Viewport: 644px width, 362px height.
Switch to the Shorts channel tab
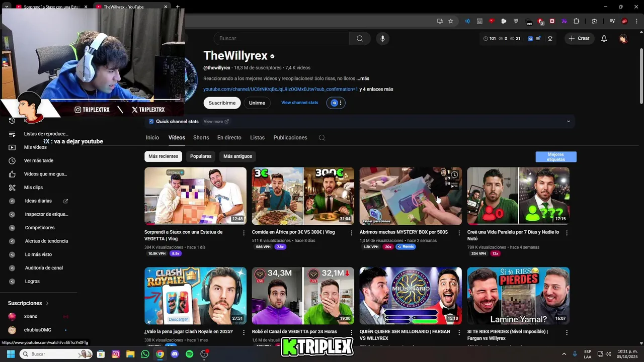point(201,138)
